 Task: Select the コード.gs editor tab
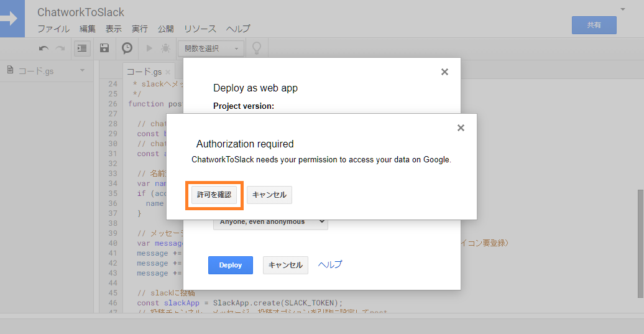[x=144, y=72]
